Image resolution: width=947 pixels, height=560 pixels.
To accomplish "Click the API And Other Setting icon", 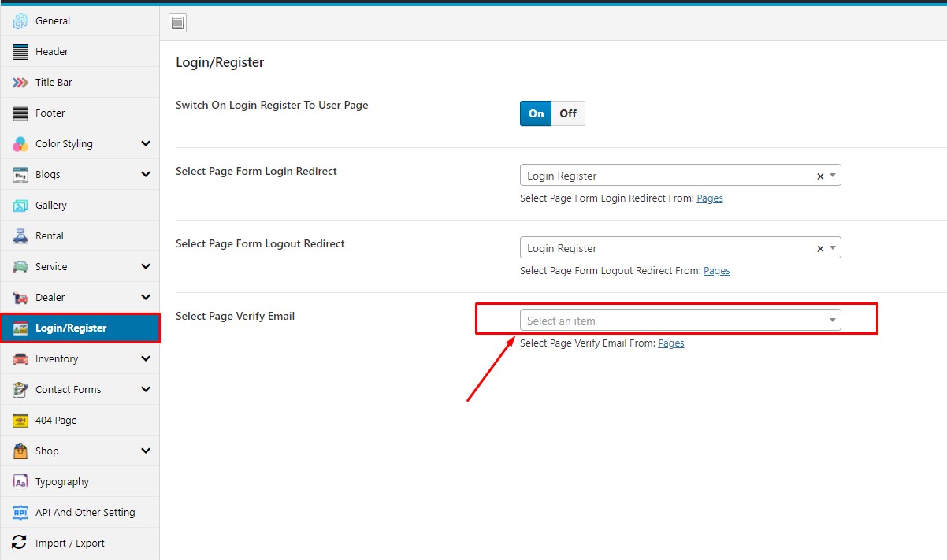I will pos(20,513).
